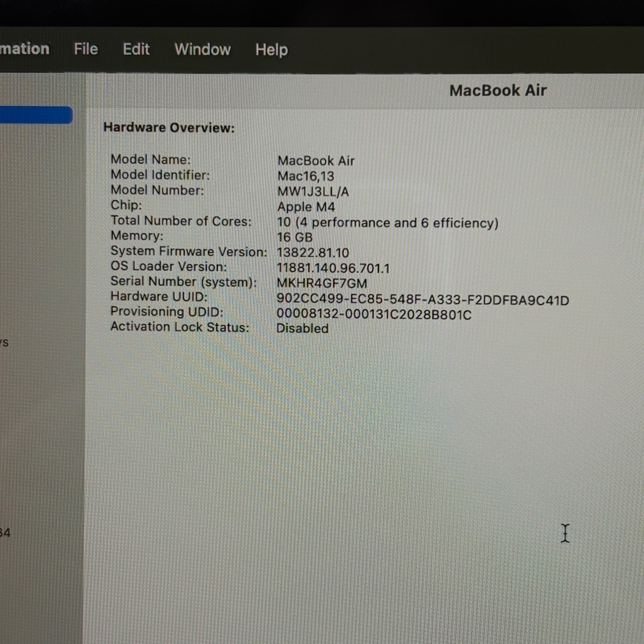Screen dimensions: 644x644
Task: Select the Memory label
Action: [x=137, y=236]
